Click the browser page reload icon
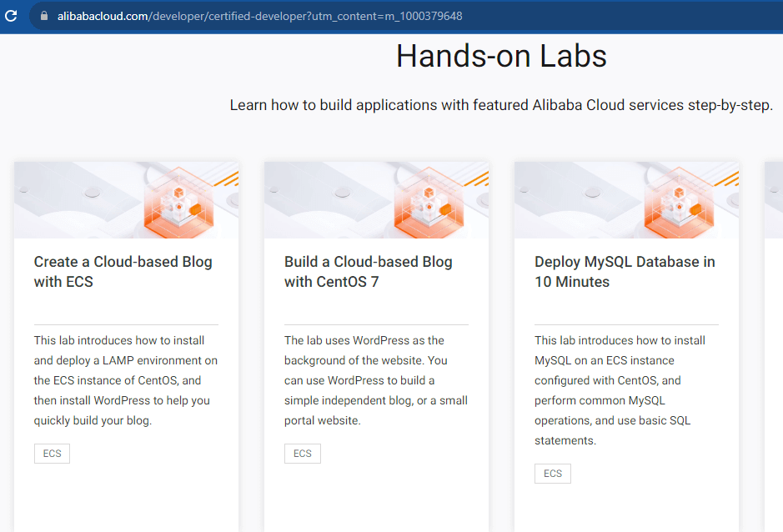Viewport: 783px width, 532px height. [10, 16]
